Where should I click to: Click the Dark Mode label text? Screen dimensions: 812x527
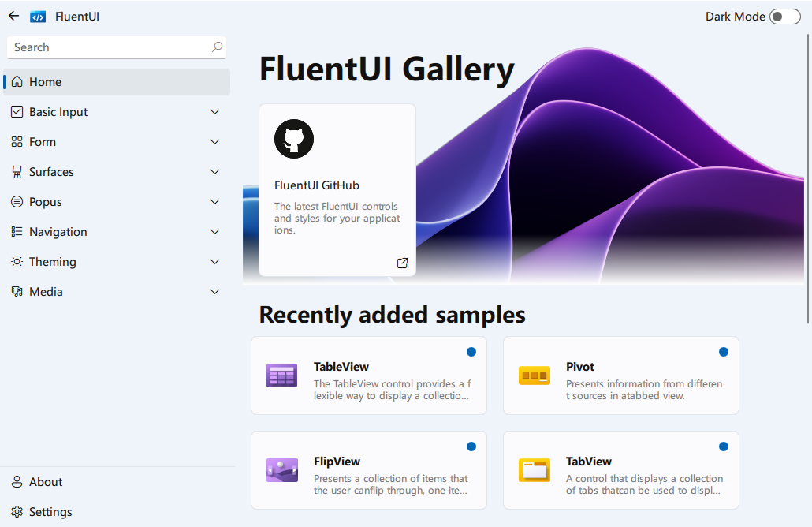[735, 17]
